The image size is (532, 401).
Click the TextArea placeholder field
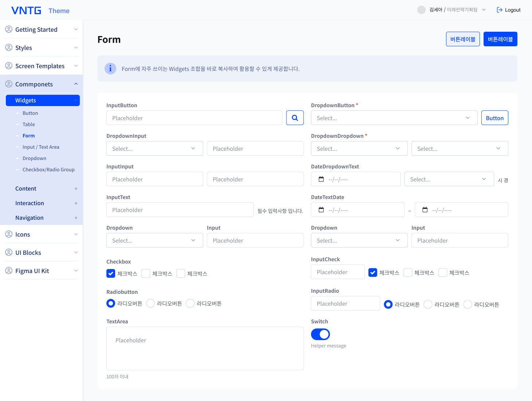coord(205,348)
